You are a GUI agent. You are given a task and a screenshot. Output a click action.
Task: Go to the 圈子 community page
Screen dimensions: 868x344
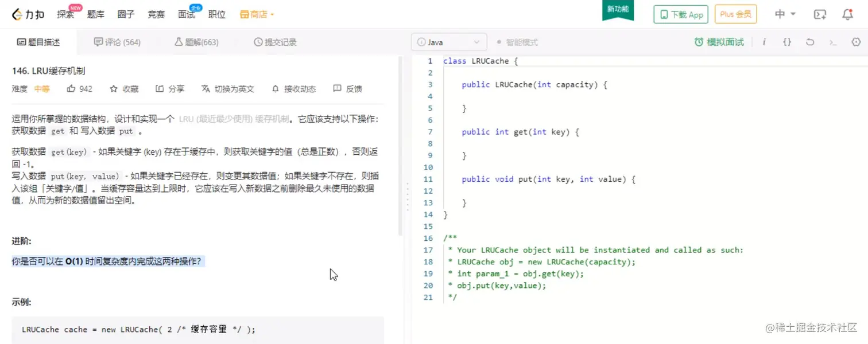(x=126, y=14)
